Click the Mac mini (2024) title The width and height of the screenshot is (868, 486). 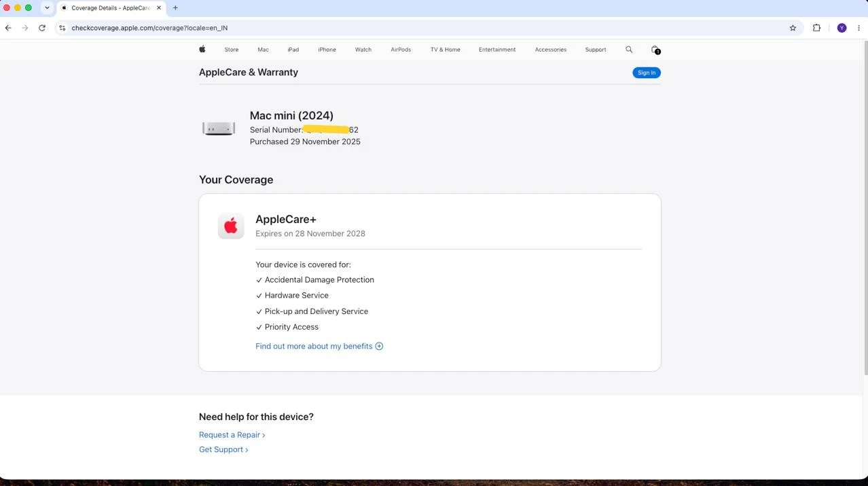click(x=291, y=116)
